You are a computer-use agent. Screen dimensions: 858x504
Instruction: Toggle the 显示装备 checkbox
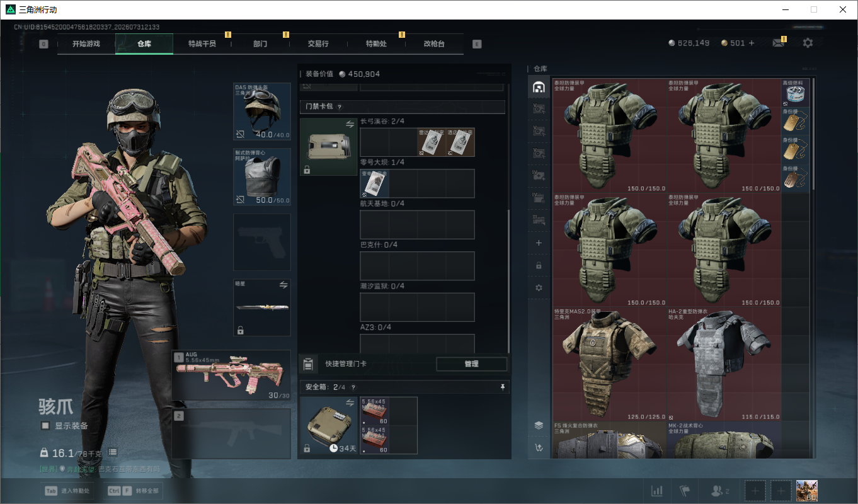(45, 425)
